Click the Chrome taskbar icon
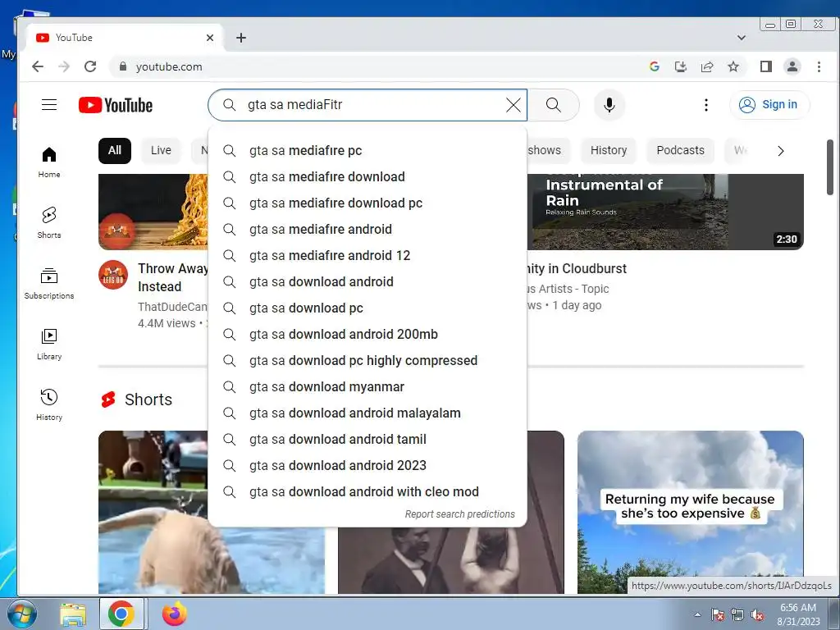840x630 pixels. point(121,614)
